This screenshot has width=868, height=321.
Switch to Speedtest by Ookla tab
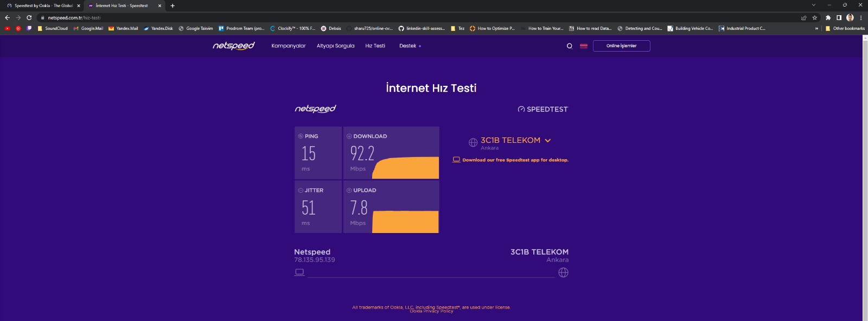[x=43, y=6]
